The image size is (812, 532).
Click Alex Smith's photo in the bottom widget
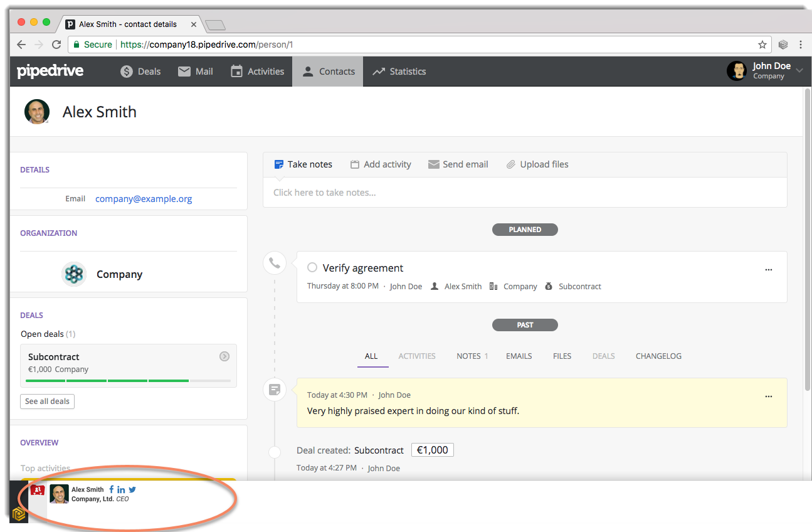(59, 494)
